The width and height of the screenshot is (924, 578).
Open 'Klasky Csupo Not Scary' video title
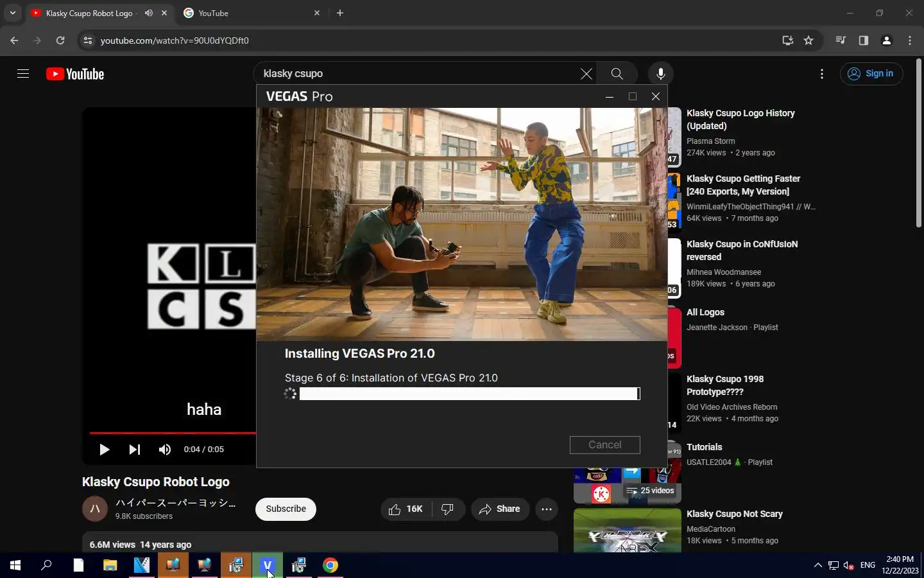pos(734,514)
